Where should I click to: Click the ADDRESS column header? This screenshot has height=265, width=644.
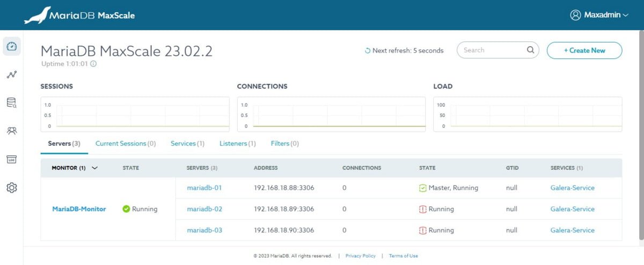point(266,168)
